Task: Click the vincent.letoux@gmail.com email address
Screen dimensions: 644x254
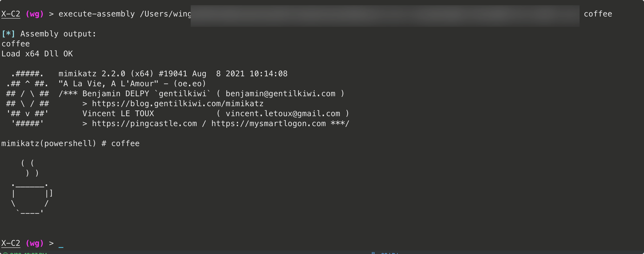Action: click(x=283, y=114)
